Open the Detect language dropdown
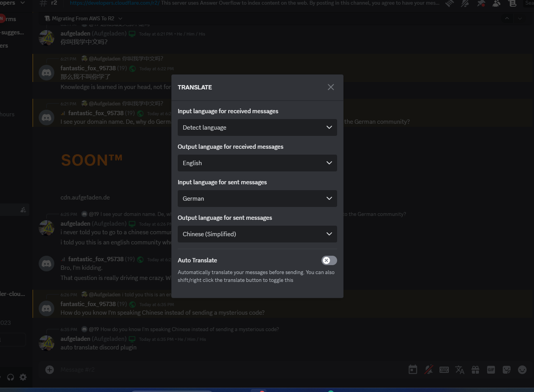Viewport: 534px width, 392px height. click(257, 127)
